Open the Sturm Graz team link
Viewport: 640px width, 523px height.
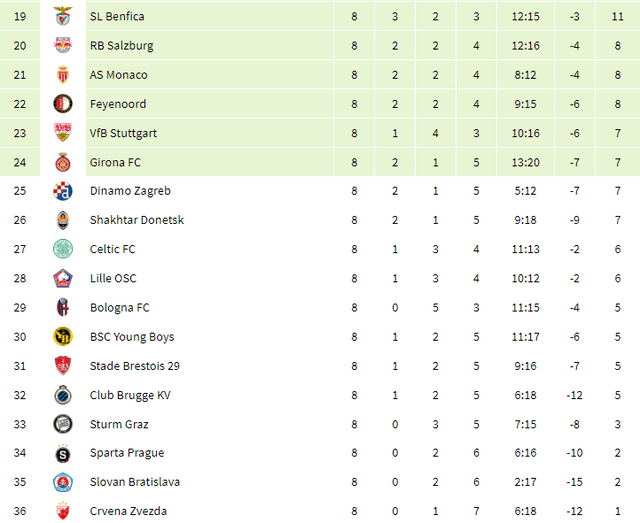118,424
